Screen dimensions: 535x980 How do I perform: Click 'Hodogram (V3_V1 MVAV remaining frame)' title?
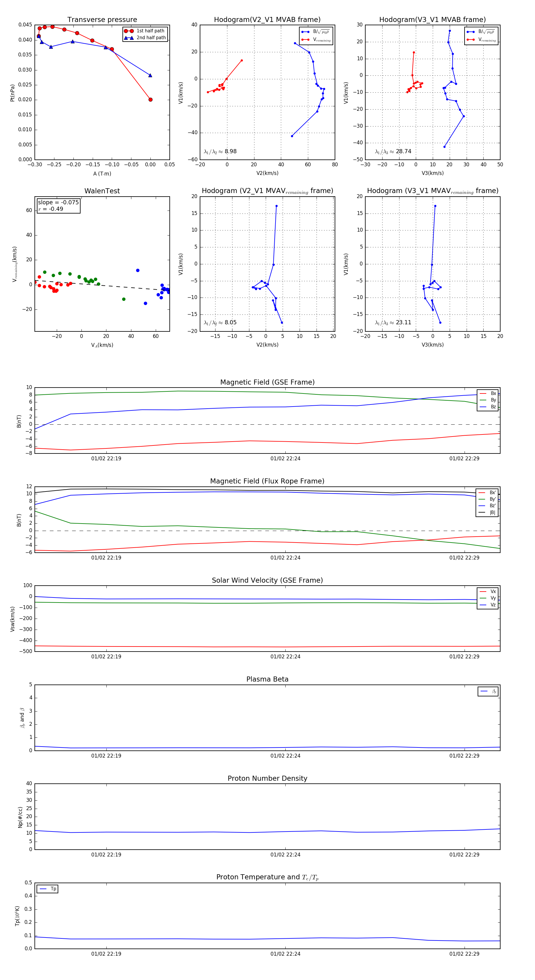pyautogui.click(x=432, y=191)
